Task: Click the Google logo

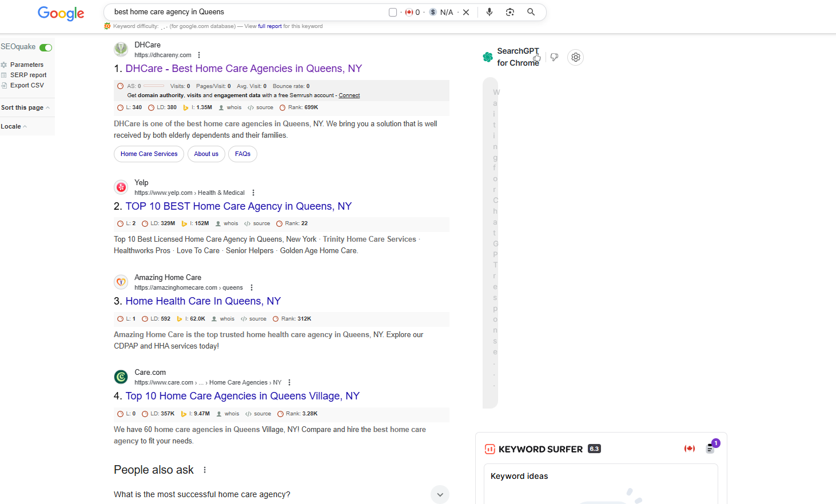Action: (x=61, y=13)
